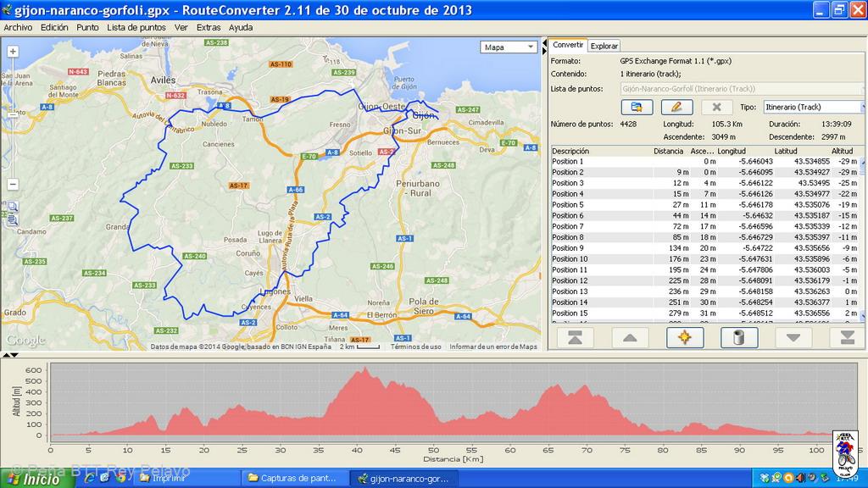
Task: Click the Windows Inicio start button
Action: (34, 479)
